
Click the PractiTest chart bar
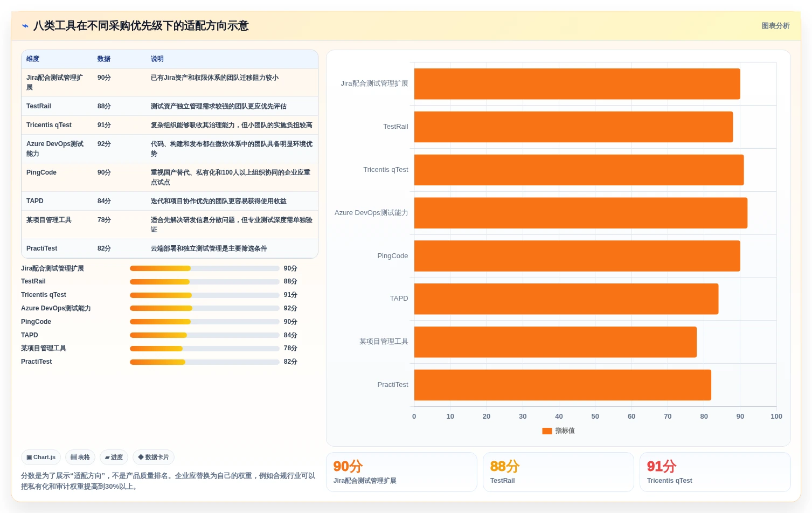563,385
